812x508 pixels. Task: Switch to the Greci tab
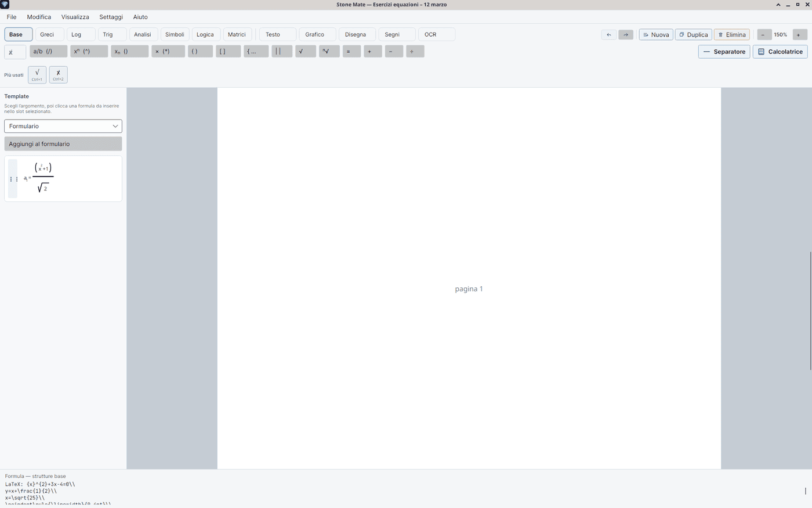coord(50,34)
